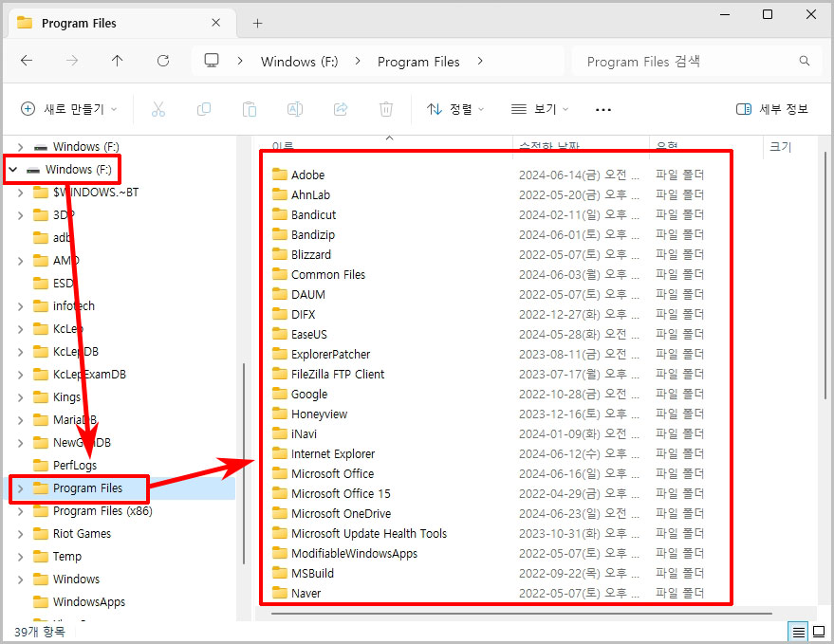Screen dimensions: 834x644
Task: Expand the Program Files (x86) tree node
Action: pos(20,511)
